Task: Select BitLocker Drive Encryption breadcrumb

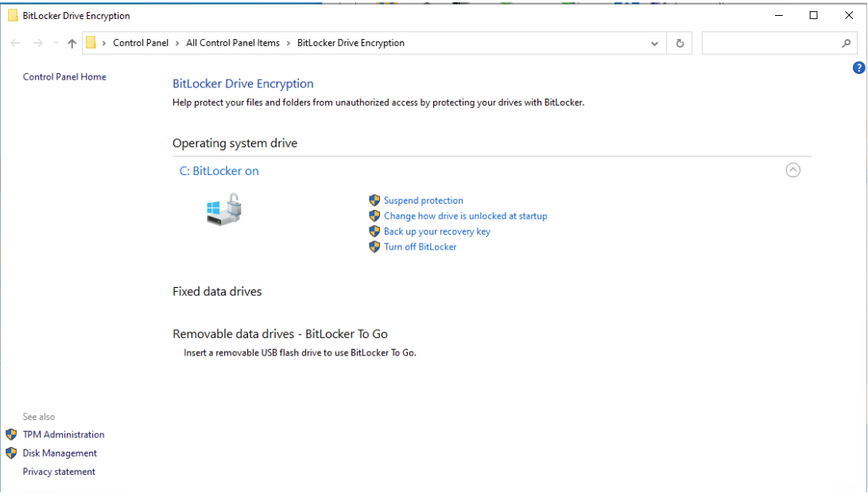Action: [x=351, y=43]
